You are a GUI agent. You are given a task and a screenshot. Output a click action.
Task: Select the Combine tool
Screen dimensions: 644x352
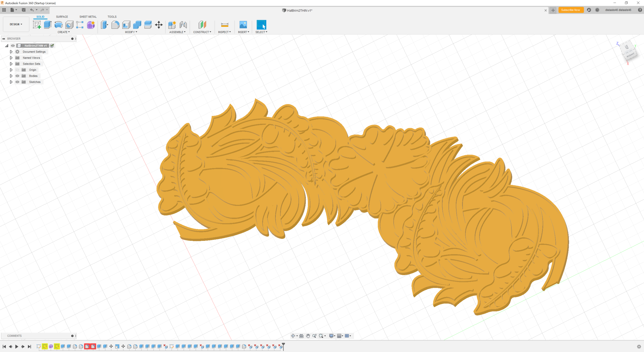tap(137, 25)
